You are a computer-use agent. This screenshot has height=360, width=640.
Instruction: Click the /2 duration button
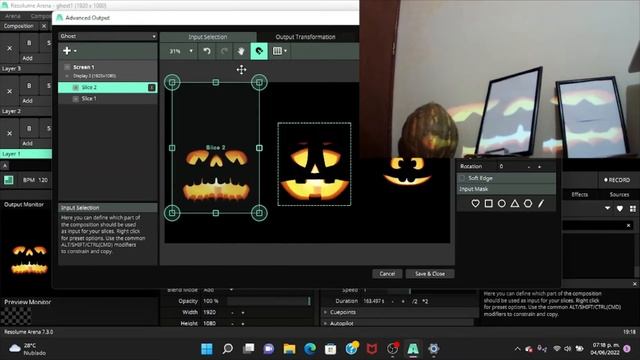tap(415, 301)
